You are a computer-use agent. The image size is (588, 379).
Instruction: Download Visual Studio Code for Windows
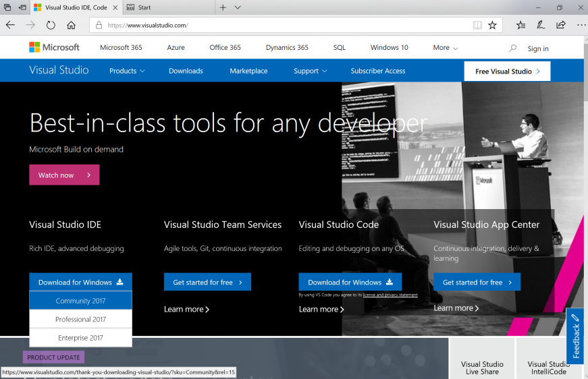pyautogui.click(x=350, y=282)
